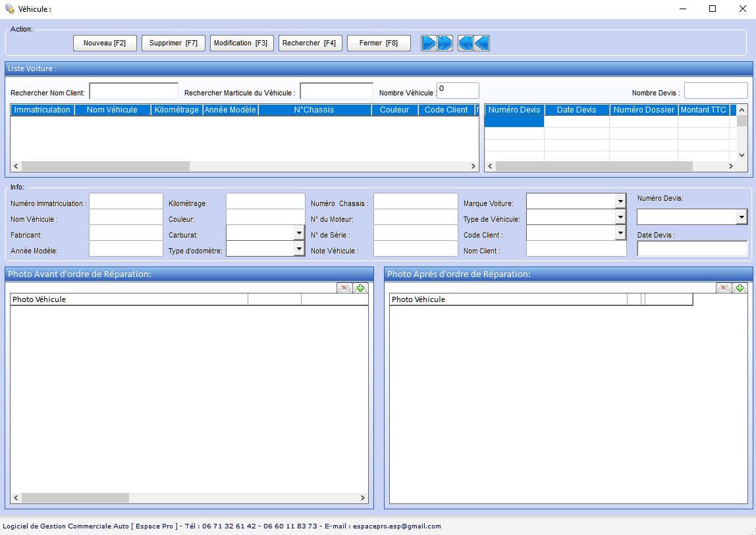This screenshot has height=535, width=756.
Task: Click the N°Chassis column header
Action: pyautogui.click(x=314, y=110)
